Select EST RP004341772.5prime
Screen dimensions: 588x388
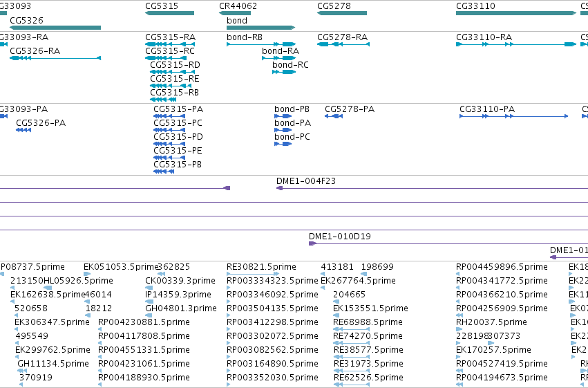point(458,288)
